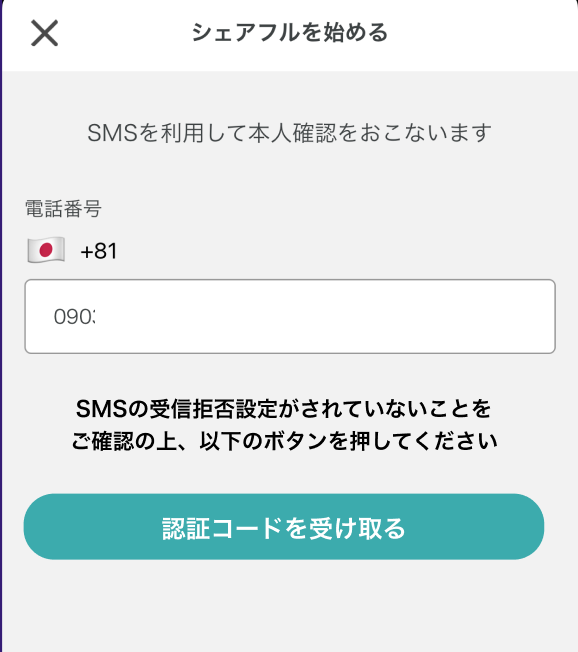Screen dimensions: 578x652
Task: Click the purple strip at the left edge
Action: click(x=1, y=333)
